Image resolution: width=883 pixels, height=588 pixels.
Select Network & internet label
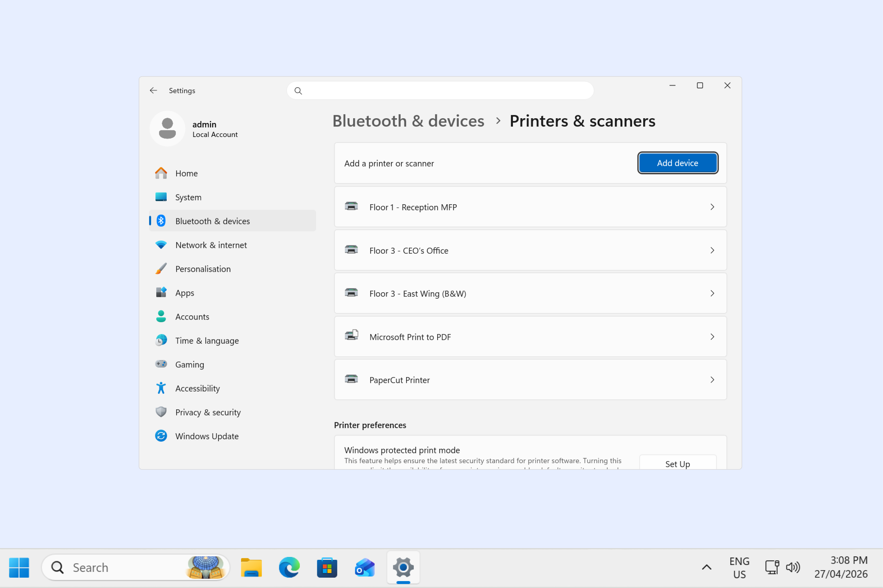coord(211,245)
